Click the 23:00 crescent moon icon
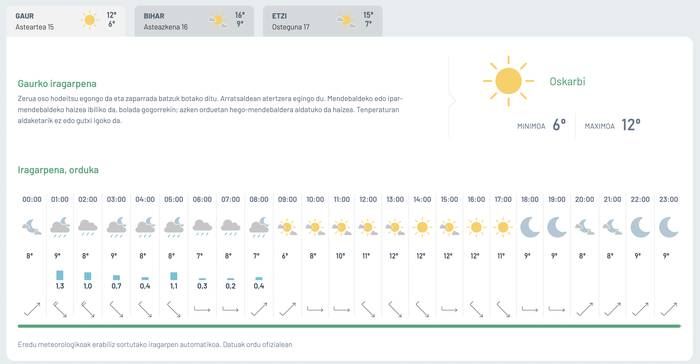The image size is (700, 364). point(668,227)
